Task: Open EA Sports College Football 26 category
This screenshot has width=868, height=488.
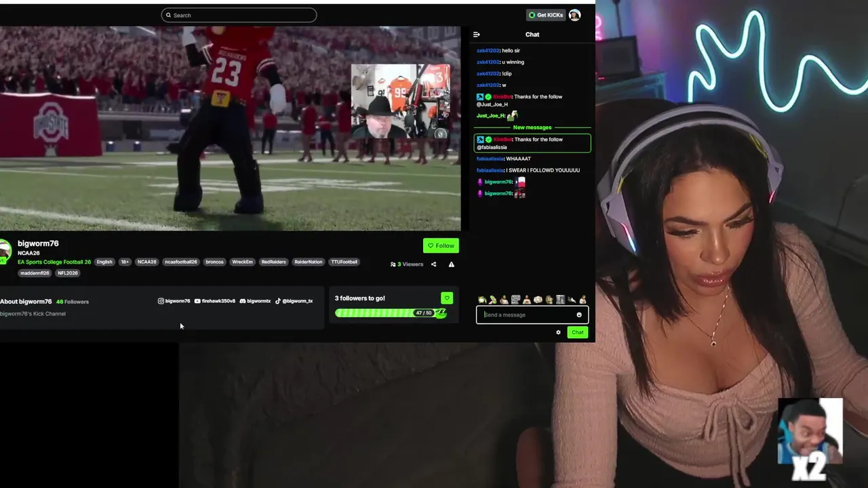Action: coord(54,262)
